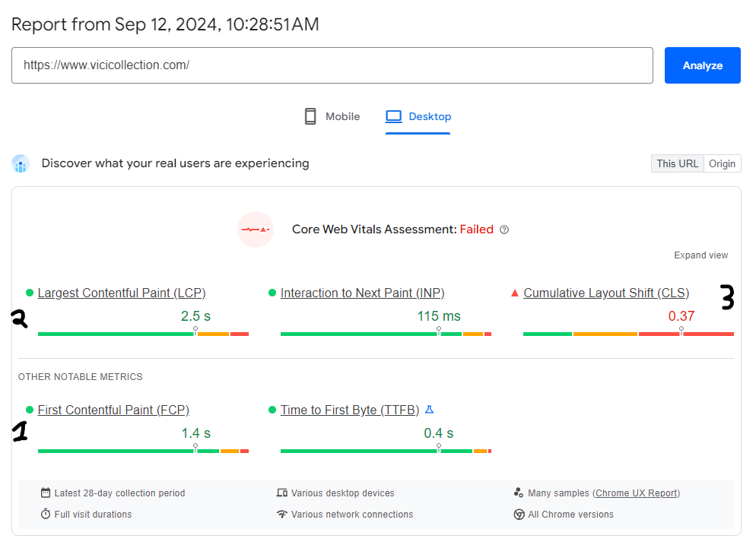Switch to the Mobile tab

[x=332, y=117]
